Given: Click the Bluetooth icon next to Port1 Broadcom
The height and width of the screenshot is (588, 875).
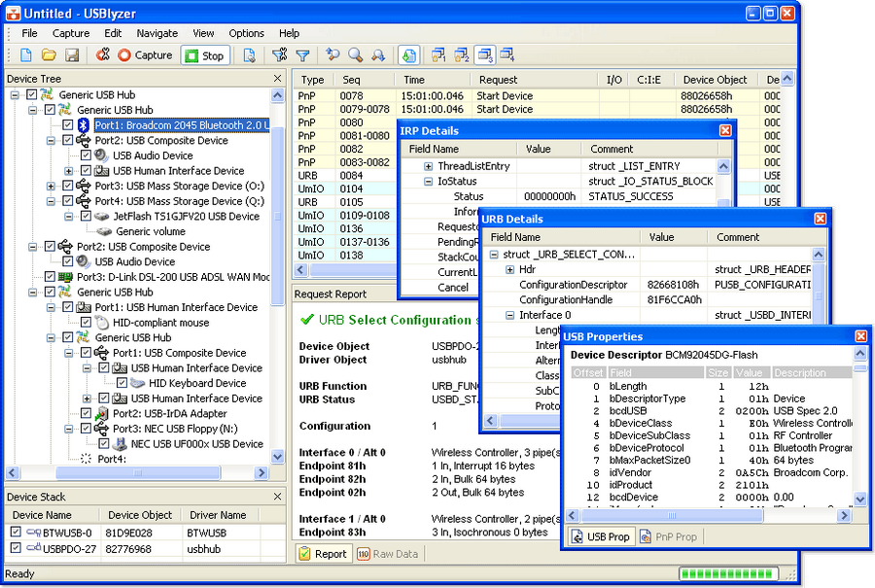Looking at the screenshot, I should point(84,125).
